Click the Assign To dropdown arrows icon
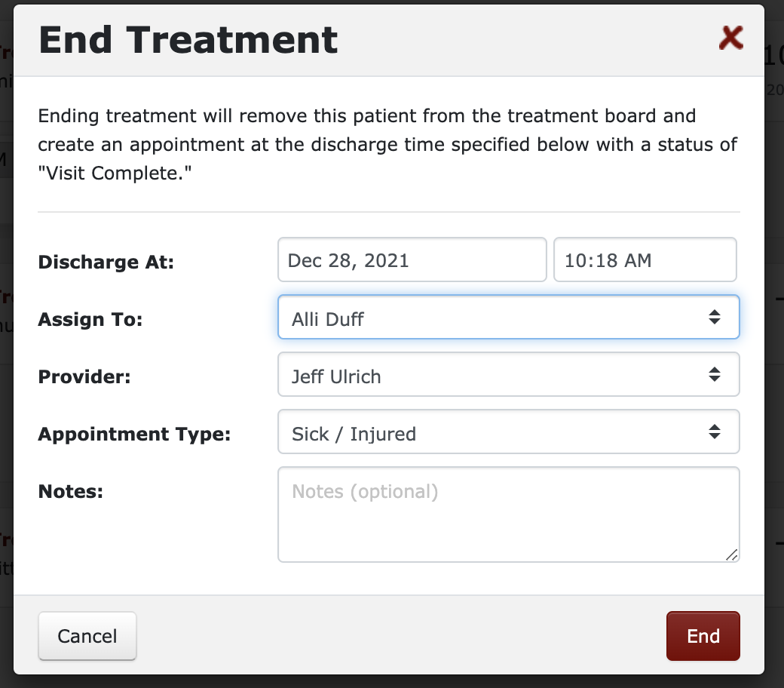 pyautogui.click(x=715, y=317)
